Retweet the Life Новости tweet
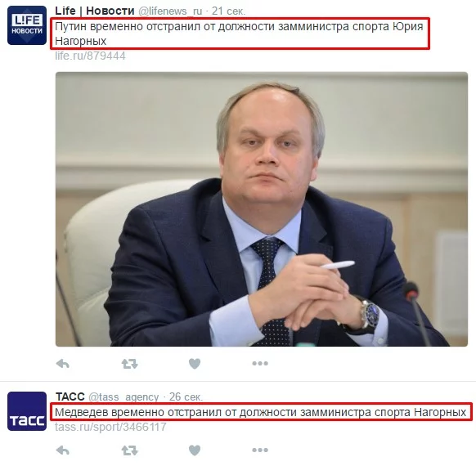 [129, 364]
